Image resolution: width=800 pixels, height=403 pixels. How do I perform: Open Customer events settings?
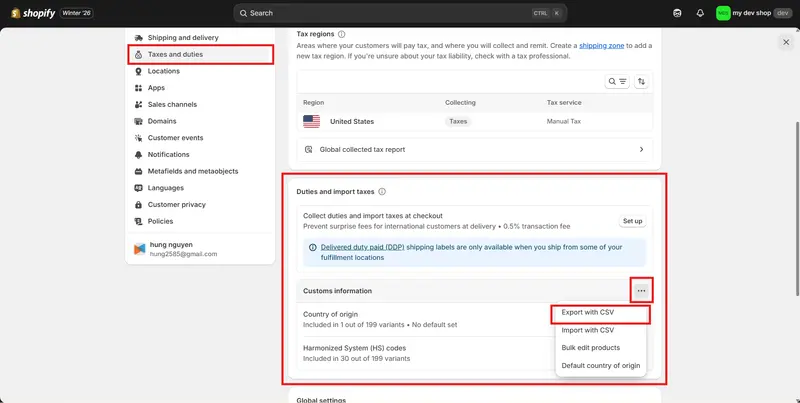click(x=200, y=138)
